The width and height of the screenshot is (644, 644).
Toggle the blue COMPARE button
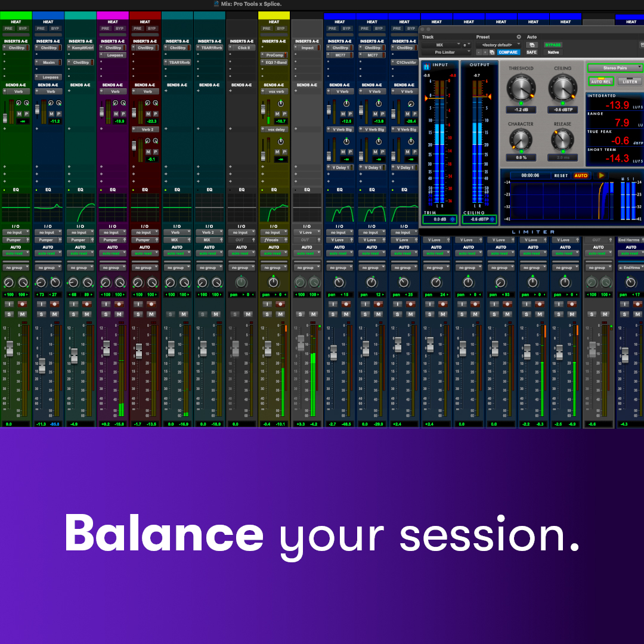point(508,52)
